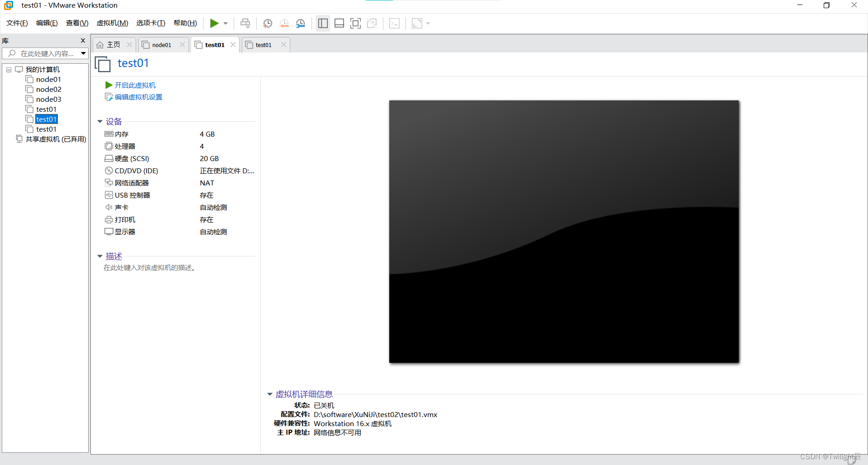Image resolution: width=868 pixels, height=465 pixels.
Task: Open the console view toolbar icon
Action: pos(394,23)
